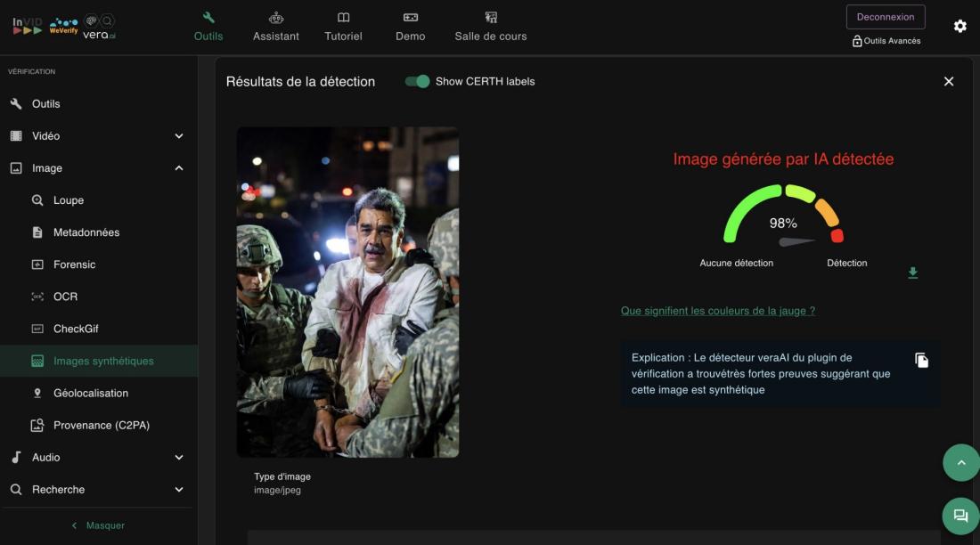980x545 pixels.
Task: Open 'Que signifient les couleurs de la jauge' link
Action: click(717, 311)
